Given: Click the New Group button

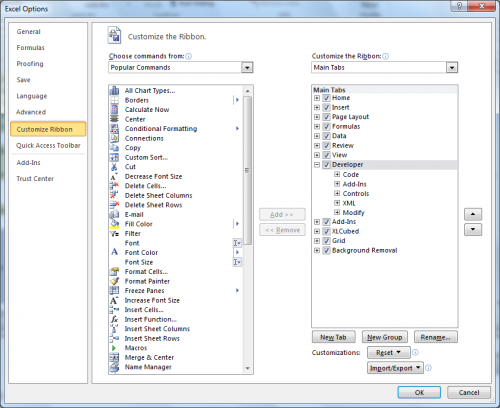Looking at the screenshot, I should click(x=385, y=337).
